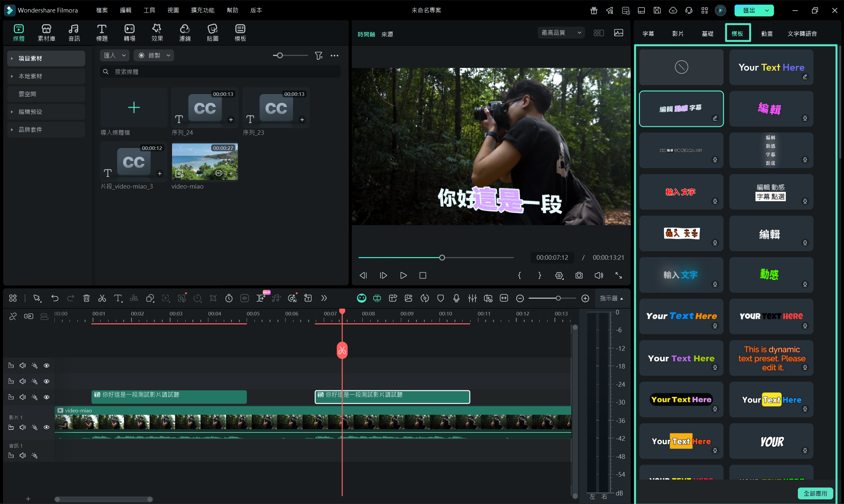
Task: Select the video-miao beach thumbnail
Action: (x=204, y=162)
